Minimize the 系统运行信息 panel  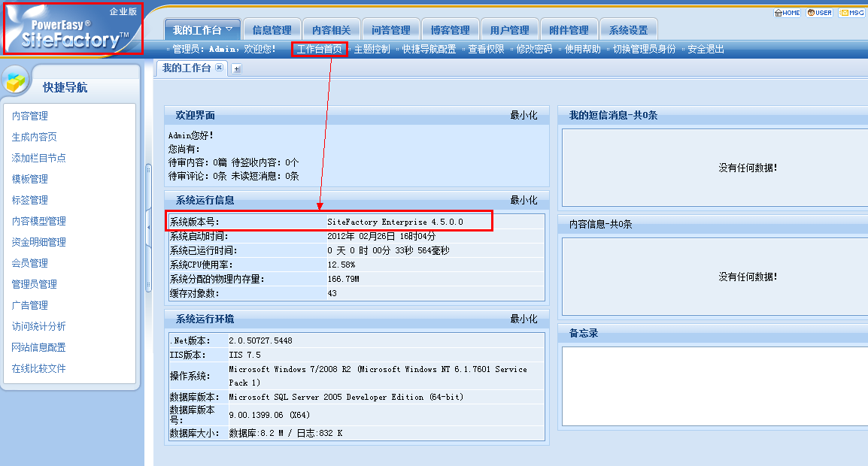(524, 201)
